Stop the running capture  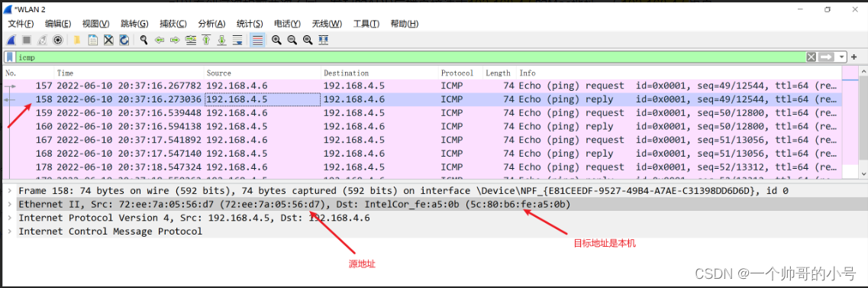point(27,40)
